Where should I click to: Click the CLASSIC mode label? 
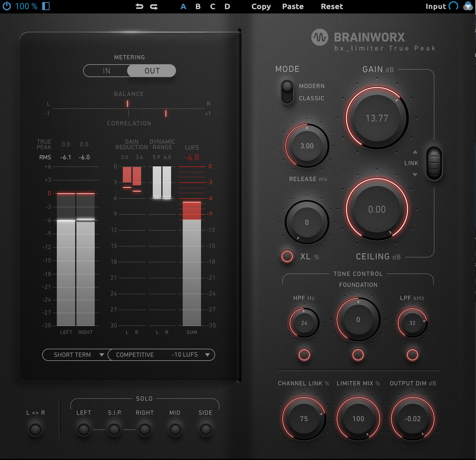[x=311, y=98]
